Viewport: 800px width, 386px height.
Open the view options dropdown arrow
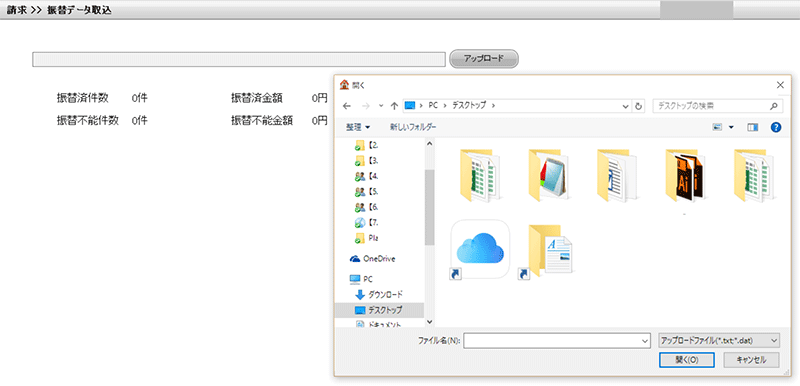(x=731, y=127)
